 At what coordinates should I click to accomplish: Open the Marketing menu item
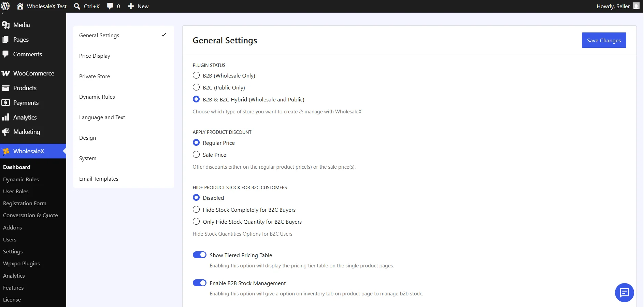pyautogui.click(x=33, y=132)
